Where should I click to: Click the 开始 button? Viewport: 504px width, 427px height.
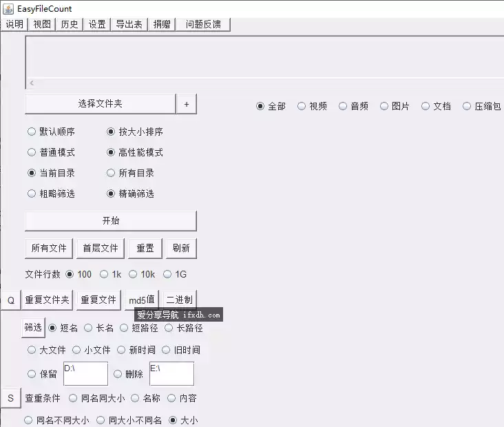(x=111, y=220)
